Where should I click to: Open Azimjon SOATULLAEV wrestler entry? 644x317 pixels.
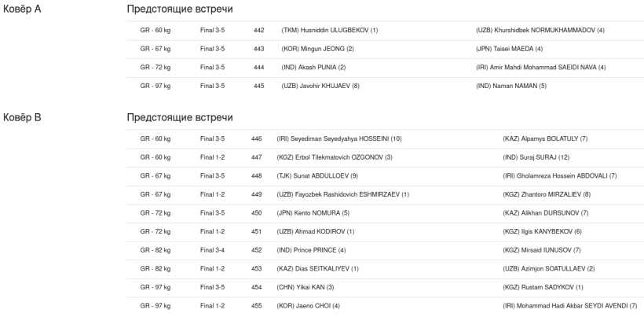548,268
